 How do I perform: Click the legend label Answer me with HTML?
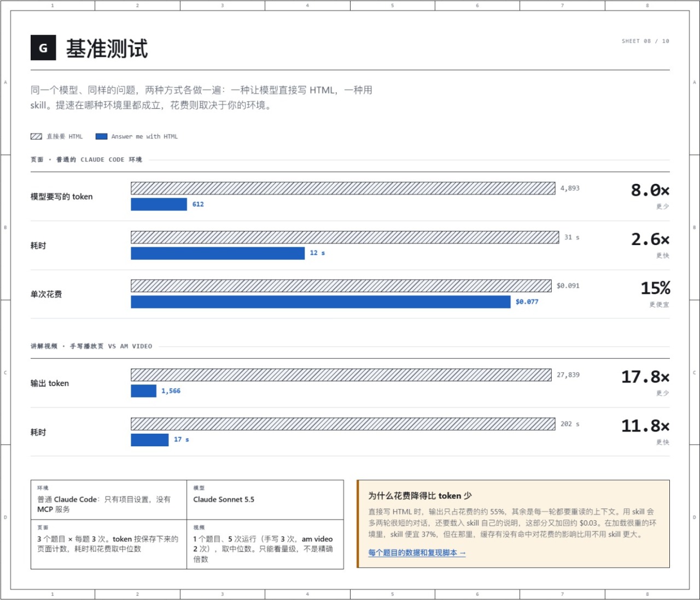144,137
